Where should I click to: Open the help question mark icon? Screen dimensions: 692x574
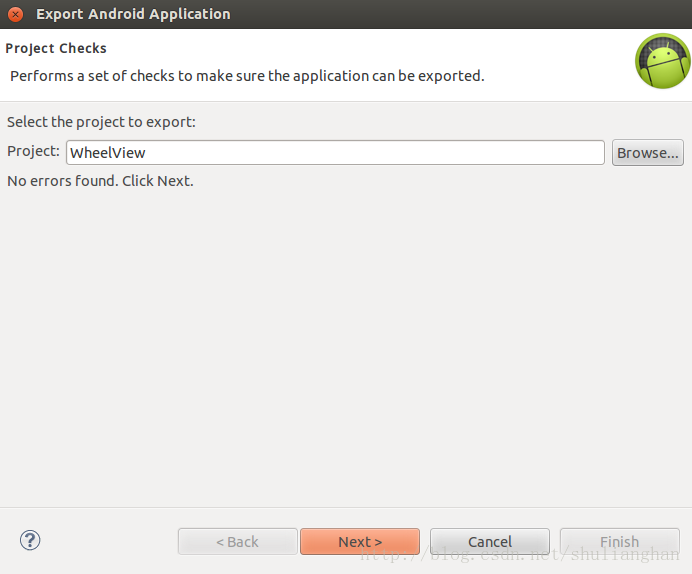[x=30, y=540]
